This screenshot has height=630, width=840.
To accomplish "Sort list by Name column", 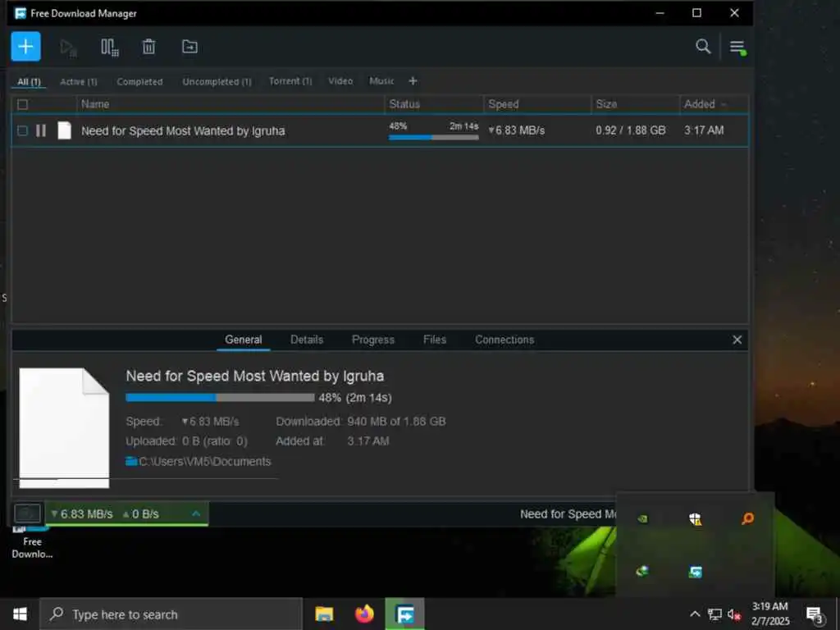I will coord(95,104).
